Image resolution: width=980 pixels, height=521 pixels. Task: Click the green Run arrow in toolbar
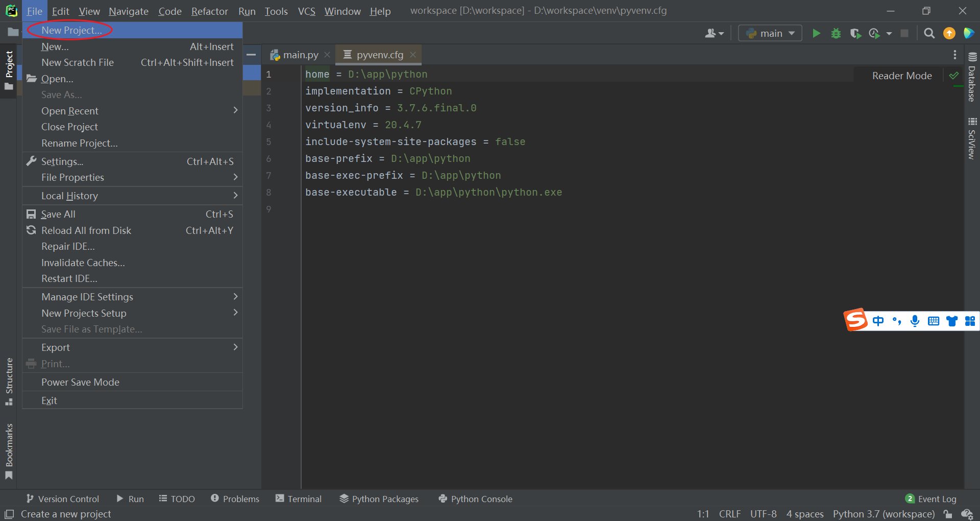pos(816,33)
